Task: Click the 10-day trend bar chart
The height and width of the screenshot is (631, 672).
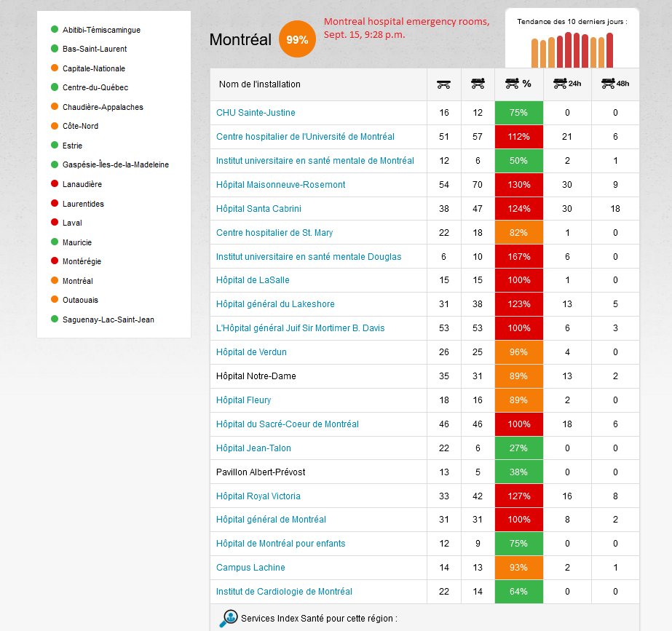Action: coord(572,49)
